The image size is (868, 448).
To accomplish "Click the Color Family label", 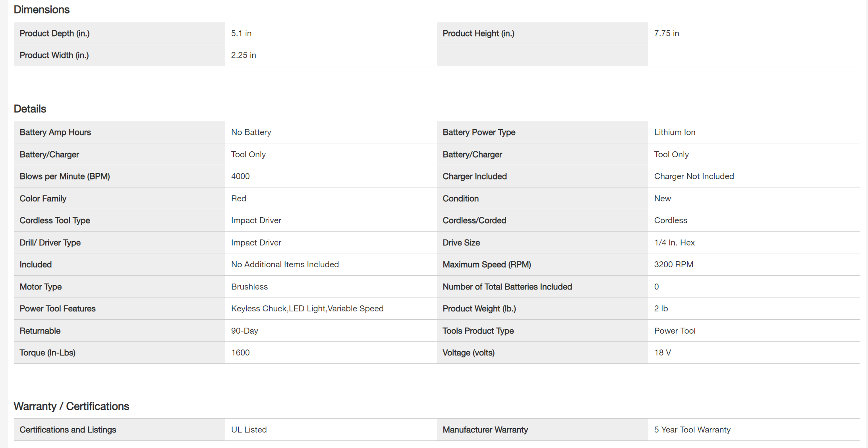I will pyautogui.click(x=43, y=199).
